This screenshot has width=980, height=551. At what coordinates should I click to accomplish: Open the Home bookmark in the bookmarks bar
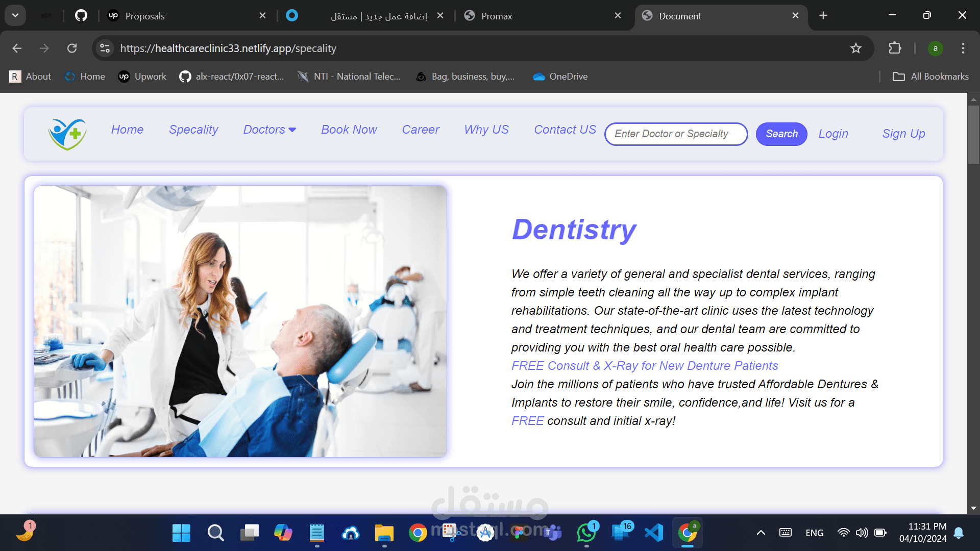click(85, 77)
